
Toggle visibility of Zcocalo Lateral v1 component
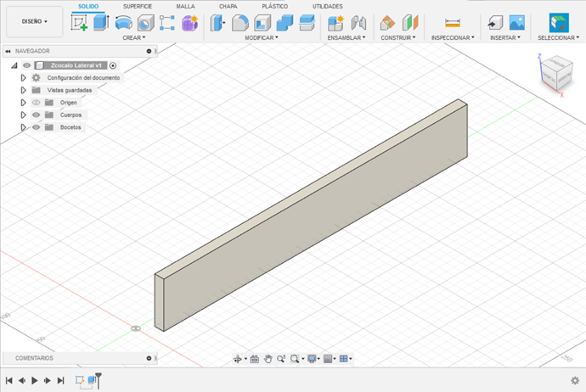(x=26, y=65)
